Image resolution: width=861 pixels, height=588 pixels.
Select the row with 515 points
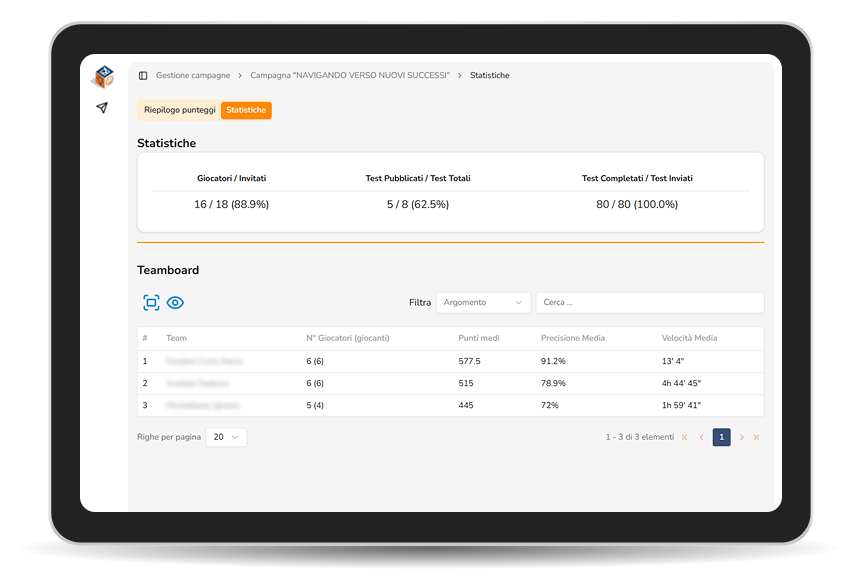coord(451,383)
